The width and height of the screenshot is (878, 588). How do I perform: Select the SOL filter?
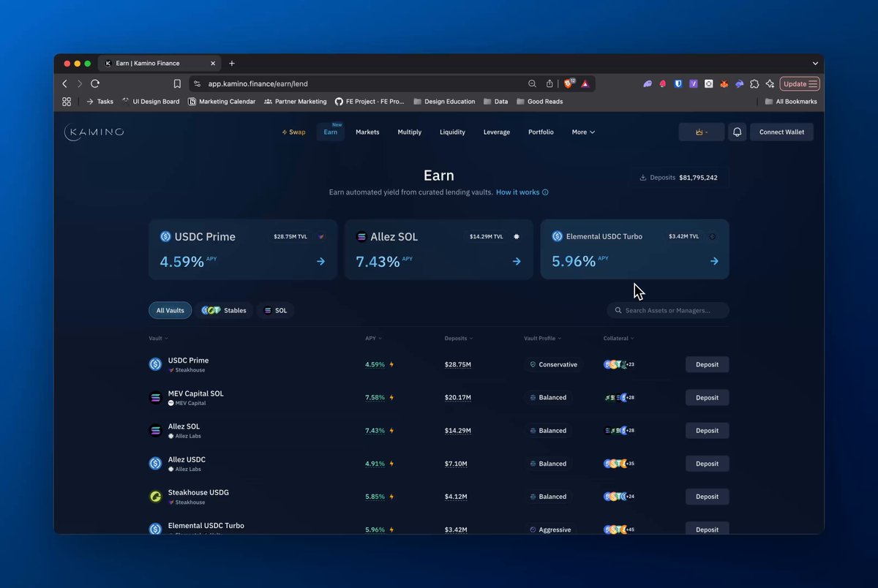pyautogui.click(x=275, y=310)
